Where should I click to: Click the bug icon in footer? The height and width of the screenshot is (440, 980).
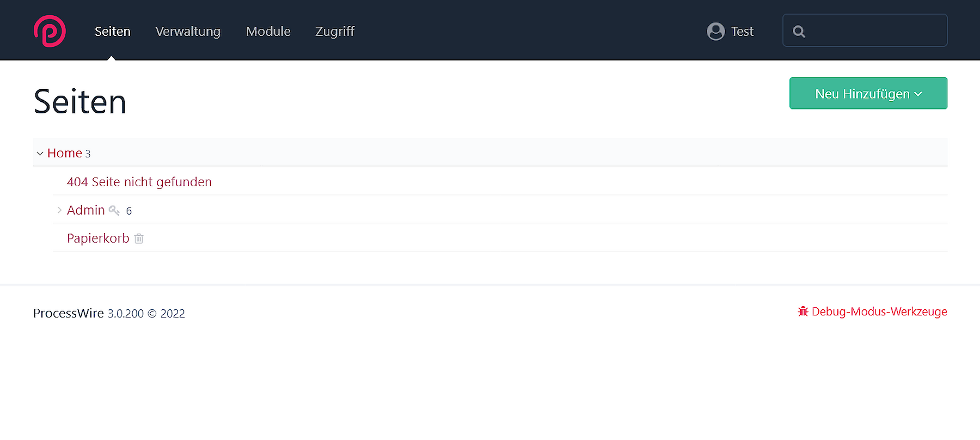pyautogui.click(x=803, y=311)
